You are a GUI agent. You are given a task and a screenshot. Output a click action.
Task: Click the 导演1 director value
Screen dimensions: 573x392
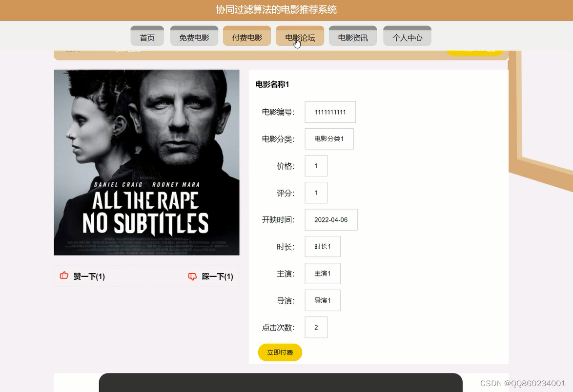pos(323,300)
